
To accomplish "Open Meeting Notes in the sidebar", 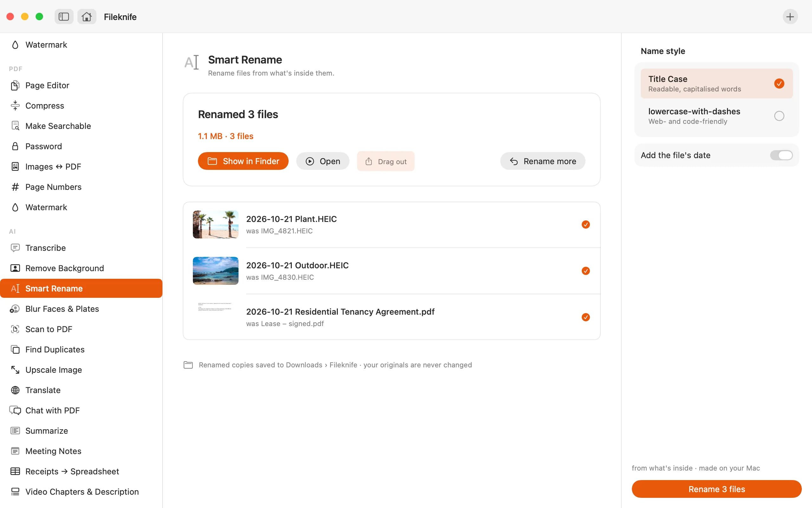I will (x=81, y=451).
